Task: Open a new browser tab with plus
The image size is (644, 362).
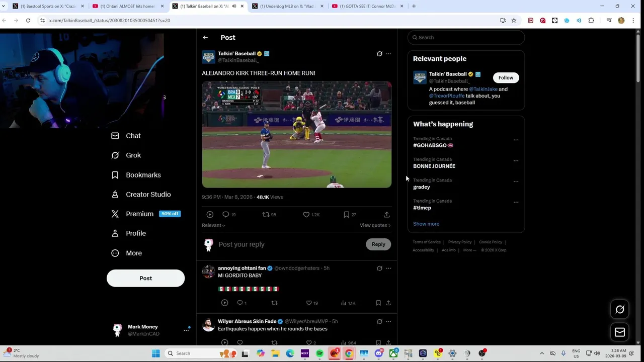Action: tap(414, 6)
